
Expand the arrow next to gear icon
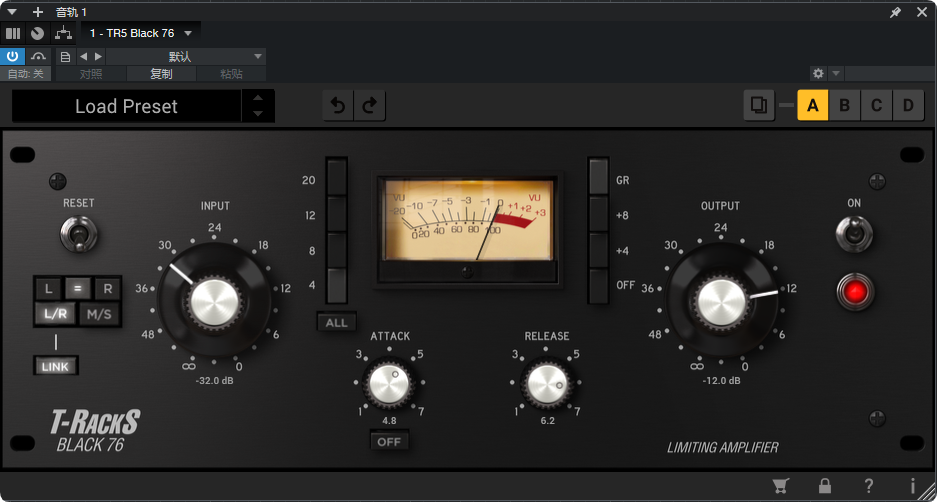click(835, 74)
